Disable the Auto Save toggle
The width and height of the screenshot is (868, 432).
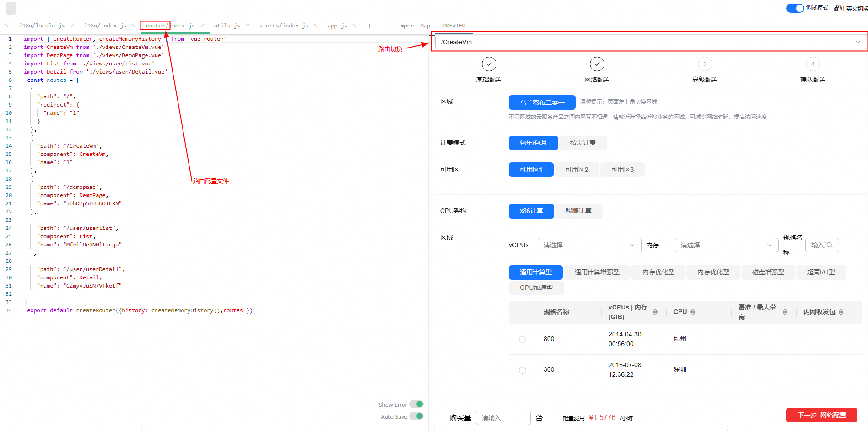click(416, 416)
